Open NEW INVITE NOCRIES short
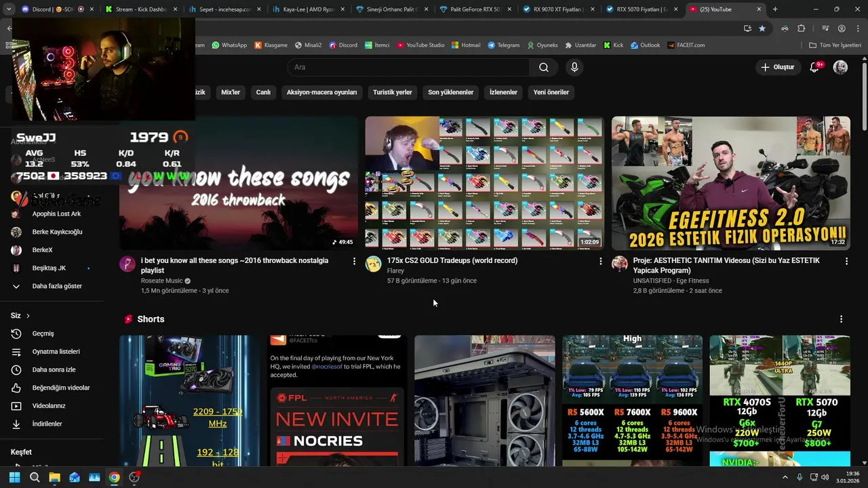This screenshot has height=488, width=868. click(x=337, y=401)
